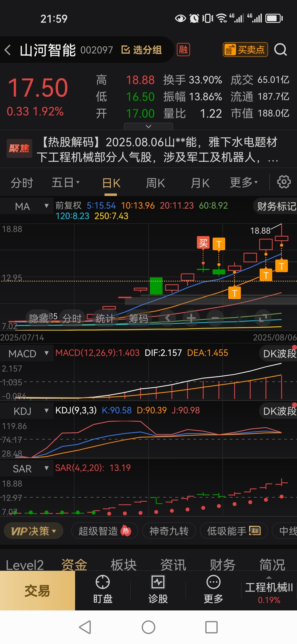The image size is (297, 644).
Task: Open 诊股 stock diagnosis icon
Action: click(158, 590)
